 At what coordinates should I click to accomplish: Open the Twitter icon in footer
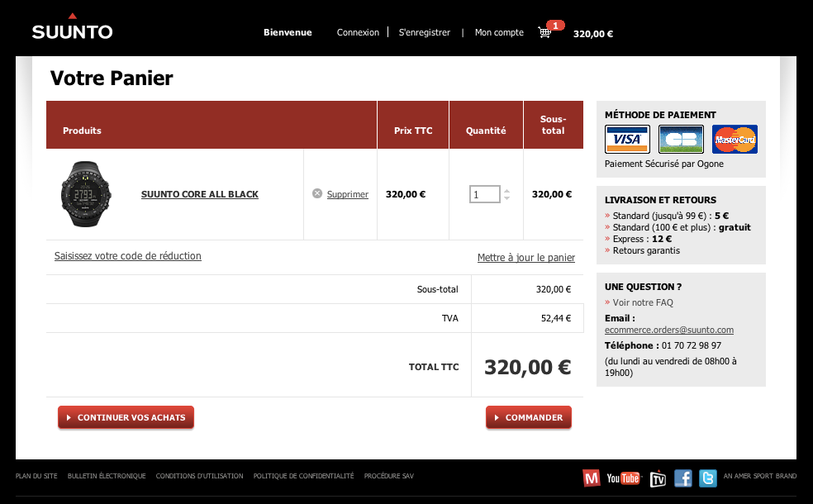(x=708, y=478)
